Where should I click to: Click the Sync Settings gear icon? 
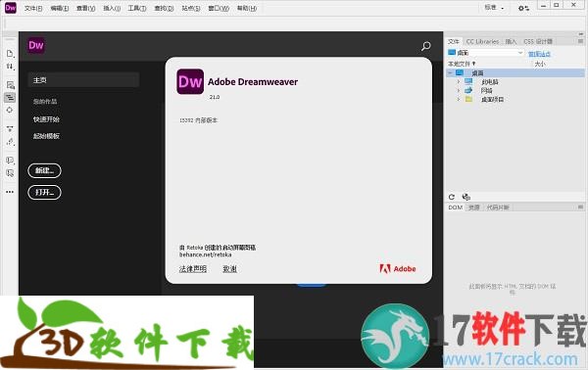[523, 8]
